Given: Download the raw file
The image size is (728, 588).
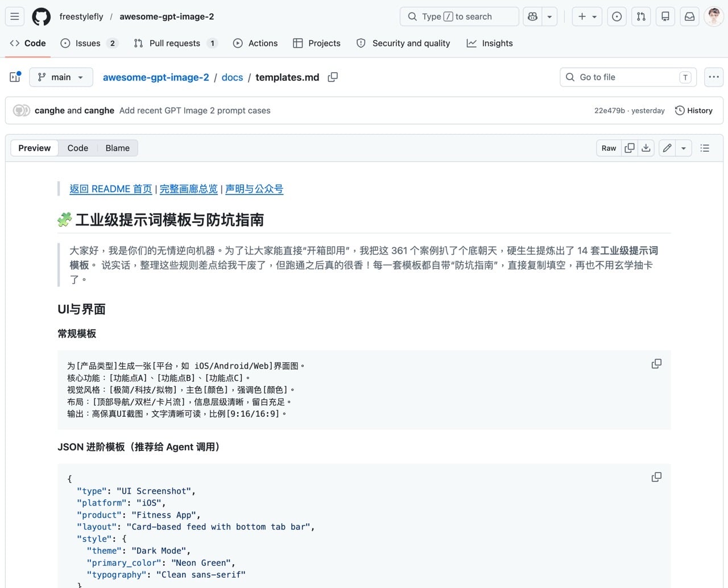Looking at the screenshot, I should [646, 148].
